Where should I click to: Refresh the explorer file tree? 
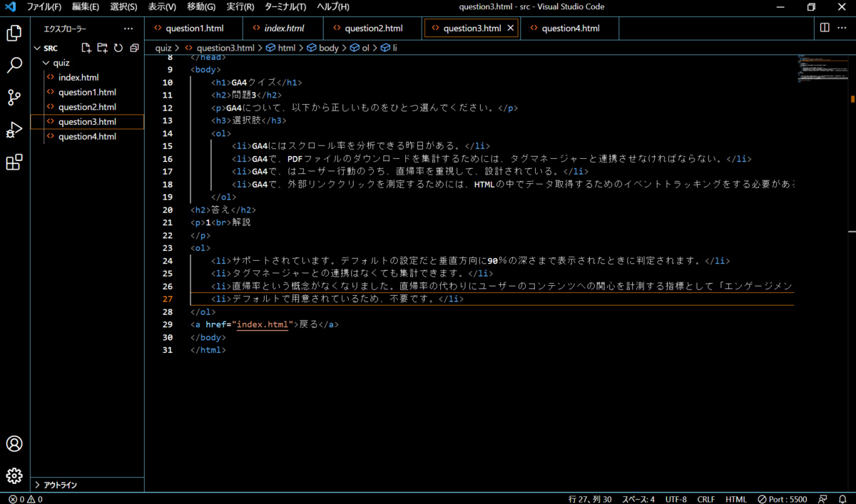[118, 48]
